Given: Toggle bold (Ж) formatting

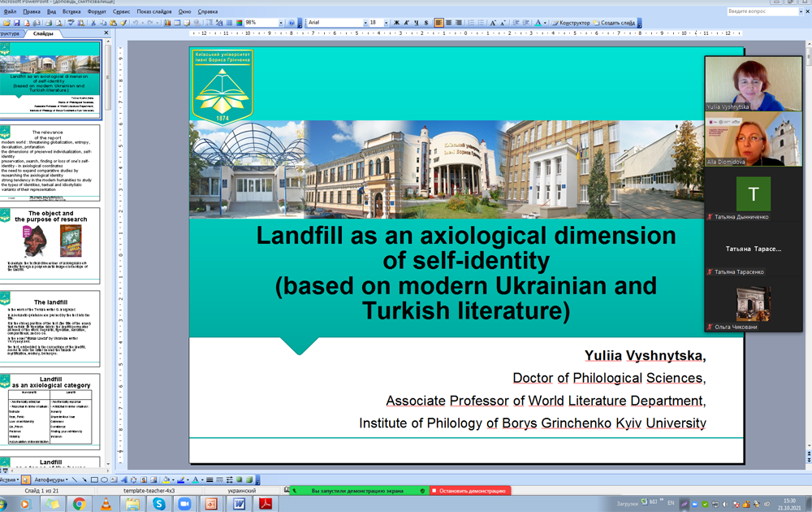Looking at the screenshot, I should 396,23.
